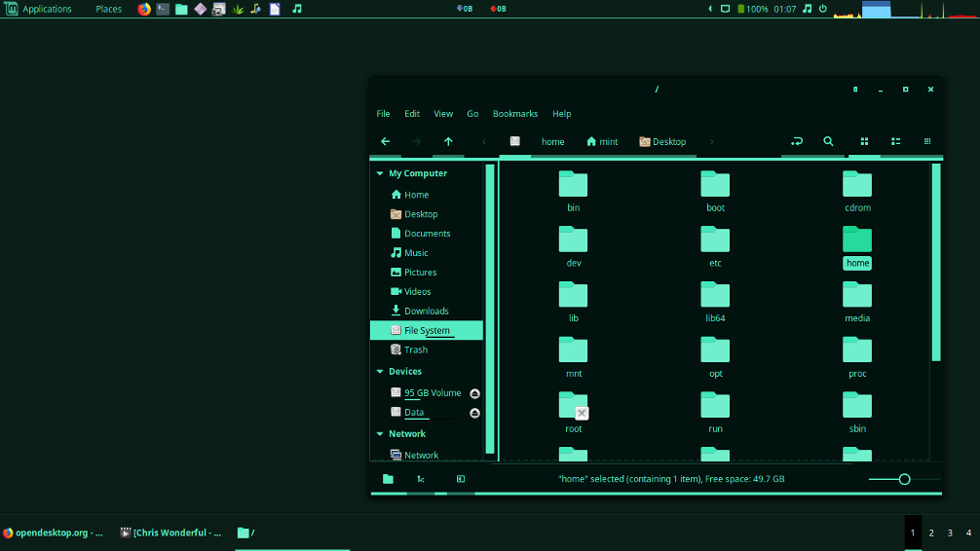This screenshot has height=551, width=980.
Task: Open the Help menu
Action: pyautogui.click(x=562, y=114)
